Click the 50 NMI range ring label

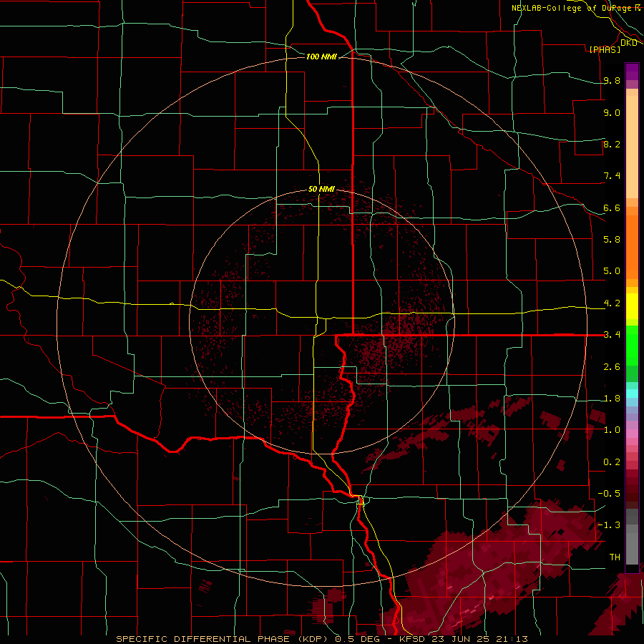(x=321, y=189)
